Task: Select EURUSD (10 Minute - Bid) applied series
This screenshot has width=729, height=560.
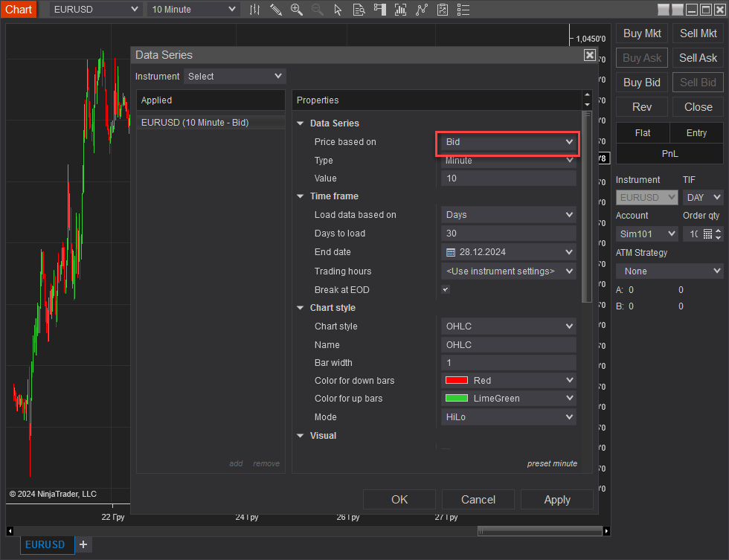Action: click(195, 123)
